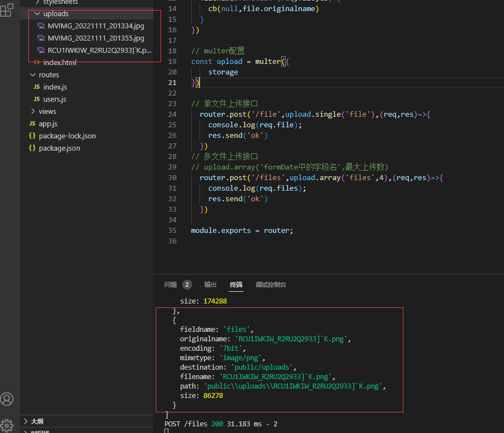Click the destination 'public/uploads' terminal value
This screenshot has height=433, width=504.
[x=262, y=367]
